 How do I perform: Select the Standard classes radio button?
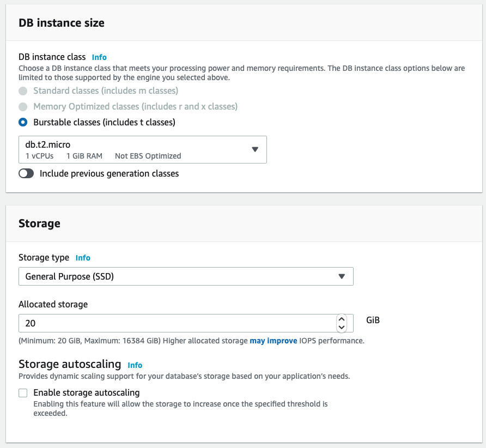tap(23, 90)
